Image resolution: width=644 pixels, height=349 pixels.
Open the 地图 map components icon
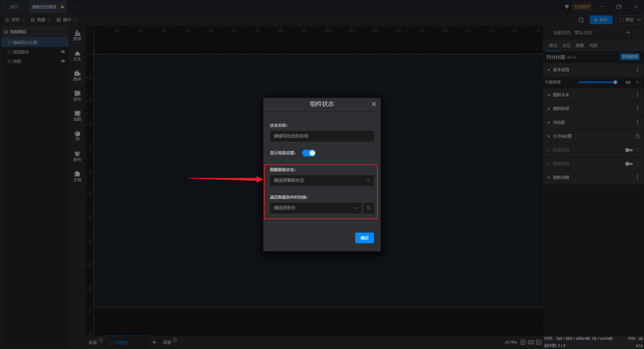pyautogui.click(x=77, y=116)
